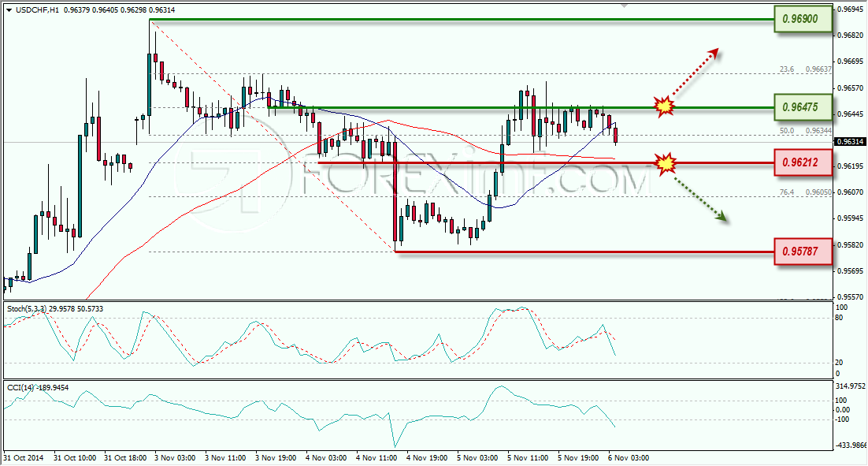This screenshot has width=868, height=466.
Task: Click time axis label 5 Nov 03:00
Action: (x=477, y=457)
